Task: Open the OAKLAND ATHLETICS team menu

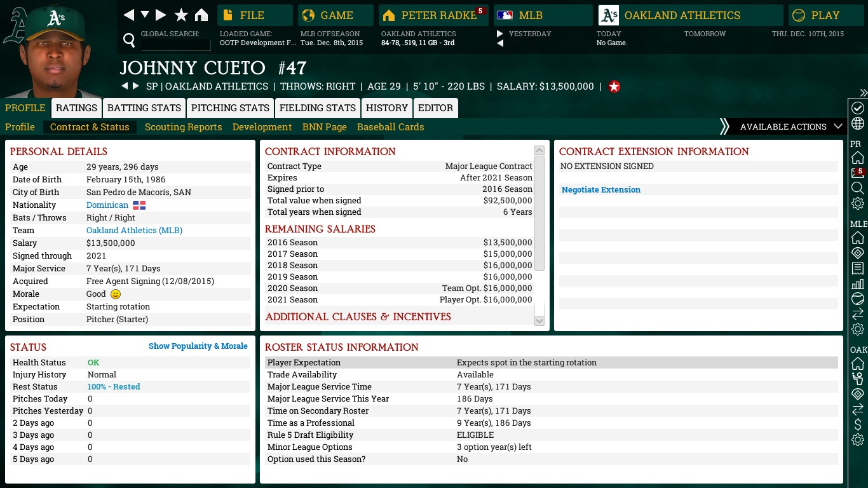Action: pos(690,15)
